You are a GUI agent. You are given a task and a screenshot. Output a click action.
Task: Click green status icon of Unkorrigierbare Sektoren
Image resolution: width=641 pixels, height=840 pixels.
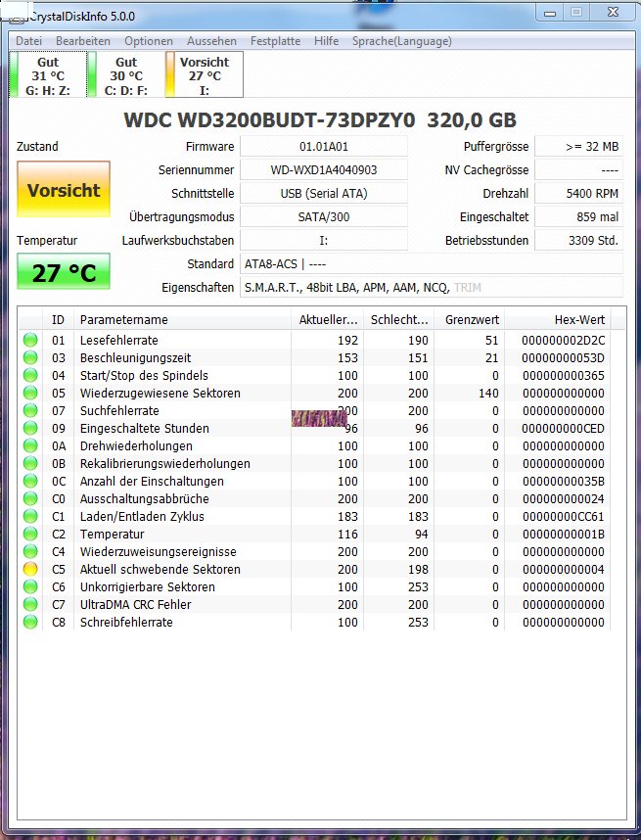30,586
